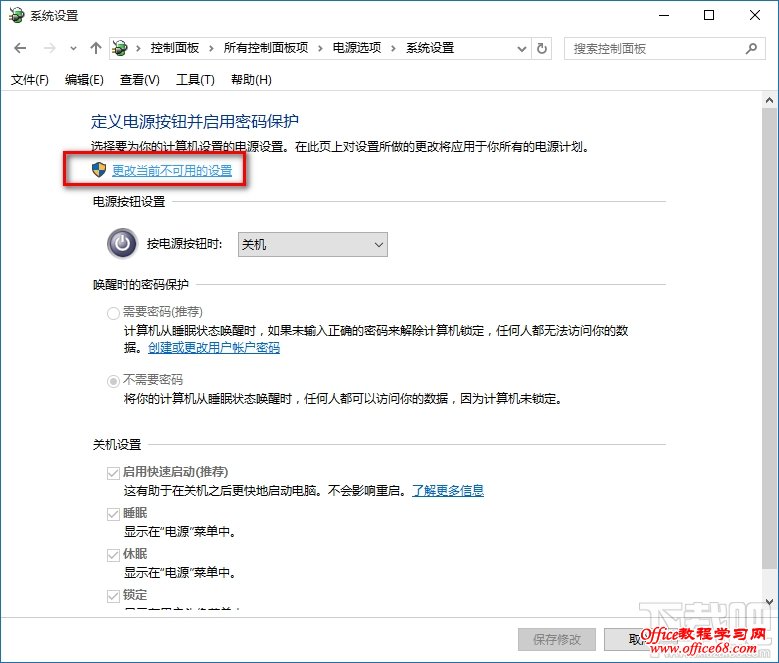Open the 按电源按钮时 dropdown
Image resolution: width=779 pixels, height=663 pixels.
tap(312, 244)
